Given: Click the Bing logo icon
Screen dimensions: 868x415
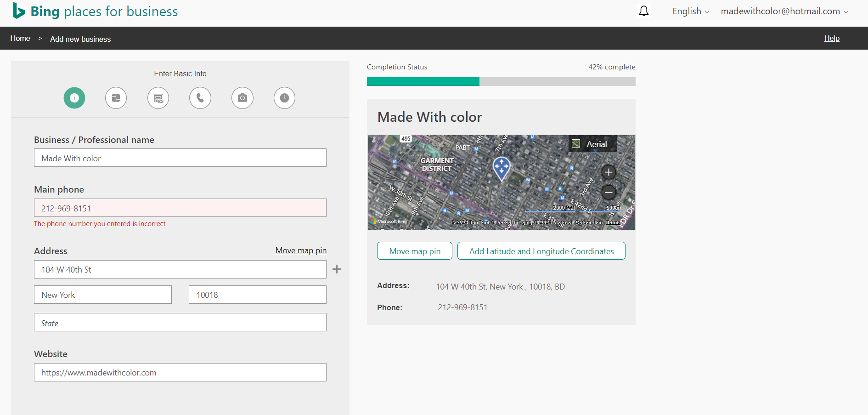Looking at the screenshot, I should point(19,11).
